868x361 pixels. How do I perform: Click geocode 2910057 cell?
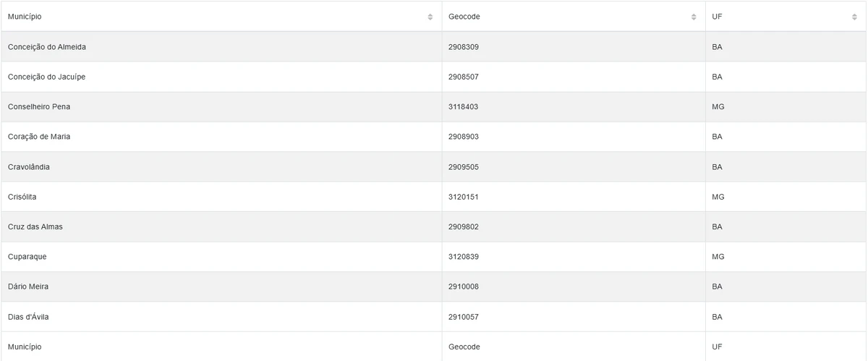click(464, 317)
